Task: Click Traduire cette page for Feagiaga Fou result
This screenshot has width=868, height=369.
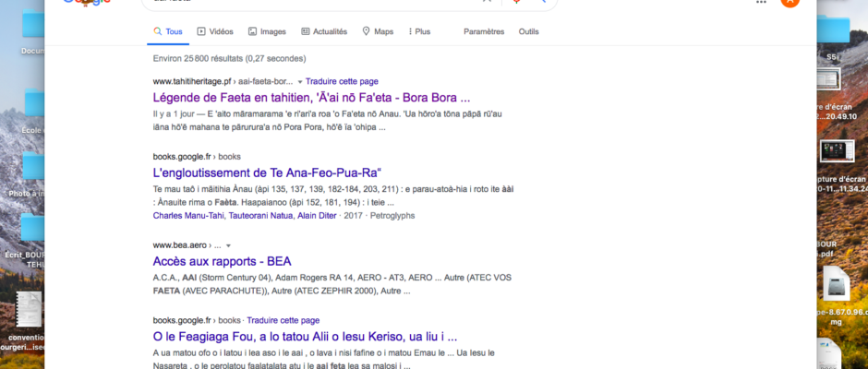Action: (283, 320)
